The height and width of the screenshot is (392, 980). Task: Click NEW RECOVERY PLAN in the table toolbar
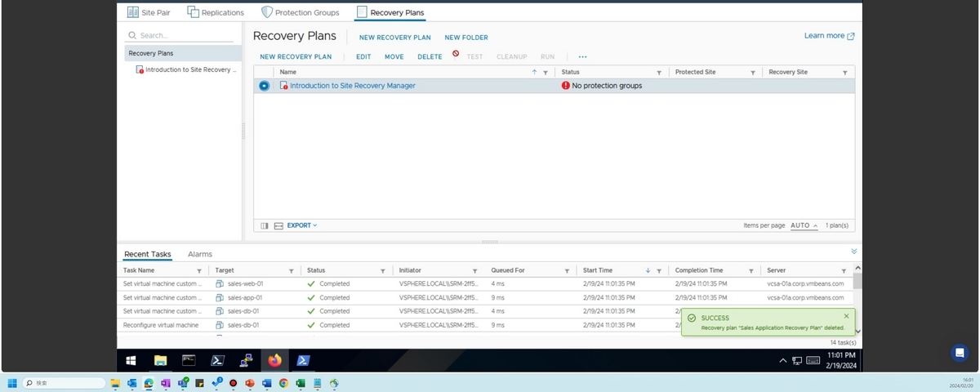pos(296,56)
